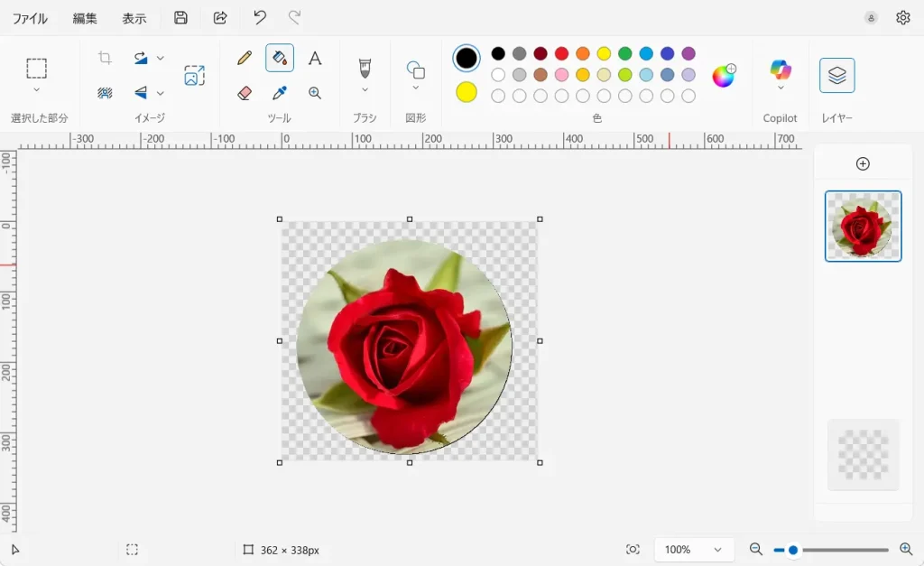
Task: Expand the Shapes gallery chevron
Action: [x=415, y=88]
